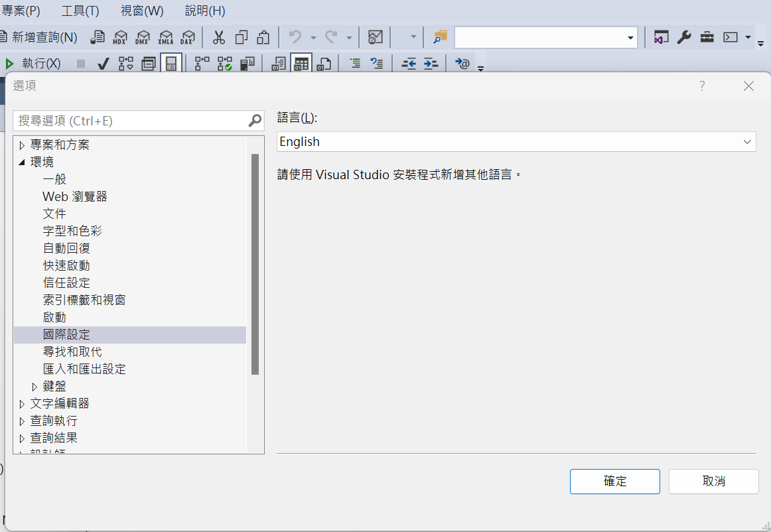Screen dimensions: 771x532
Task: Click the 取消 Cancel button
Action: coord(713,481)
